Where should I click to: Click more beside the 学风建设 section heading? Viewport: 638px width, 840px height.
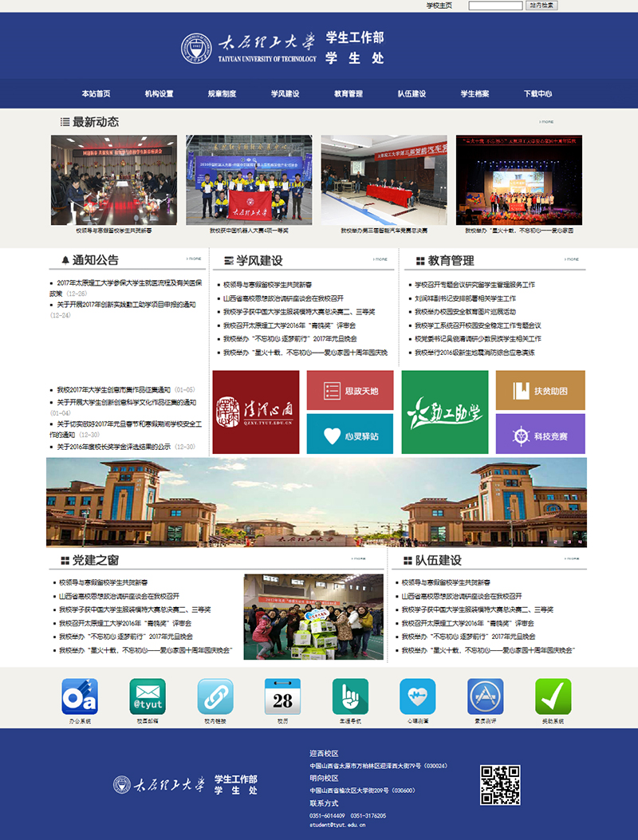[x=380, y=259]
